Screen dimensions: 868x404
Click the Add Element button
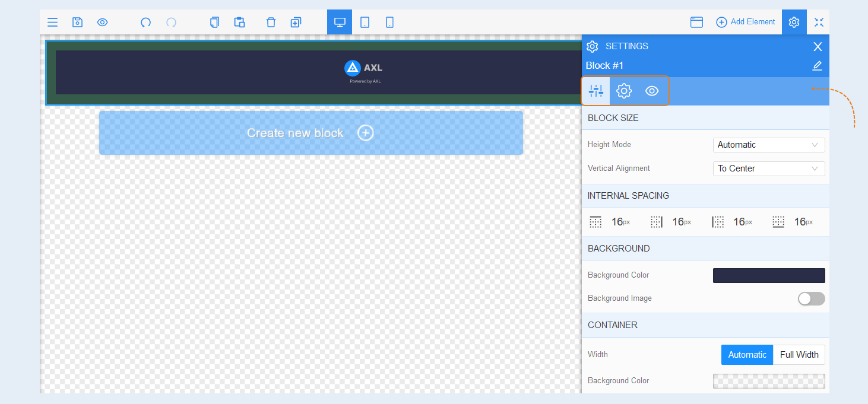click(746, 22)
